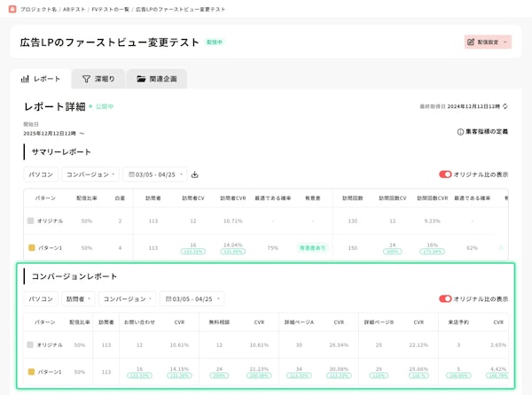Open コンバージョン dropdown in summary report
532x395 pixels.
pos(90,174)
